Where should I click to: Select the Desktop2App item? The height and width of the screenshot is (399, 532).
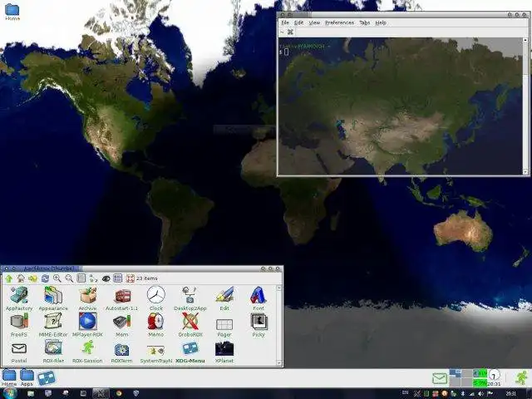(190, 298)
